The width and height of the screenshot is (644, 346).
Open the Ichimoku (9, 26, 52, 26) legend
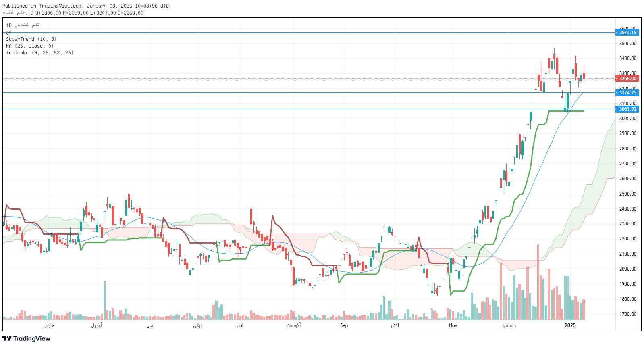tap(39, 53)
